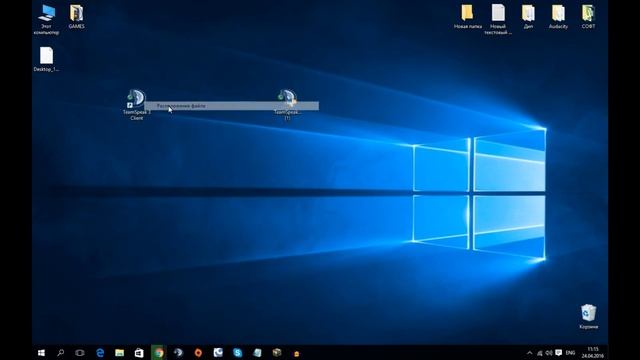This screenshot has width=640, height=360.
Task: Select the Audacity folder icon
Action: 558,17
